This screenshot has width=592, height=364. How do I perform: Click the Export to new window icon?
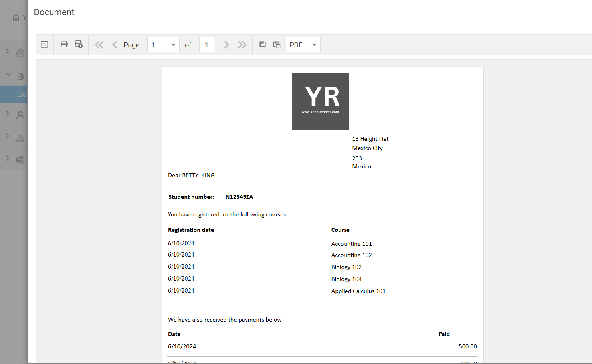coord(277,45)
